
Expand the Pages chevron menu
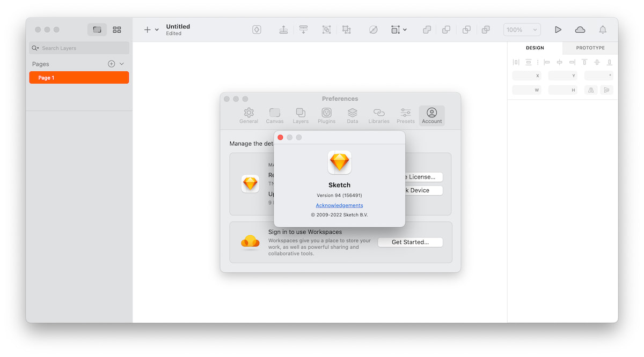[x=122, y=64]
